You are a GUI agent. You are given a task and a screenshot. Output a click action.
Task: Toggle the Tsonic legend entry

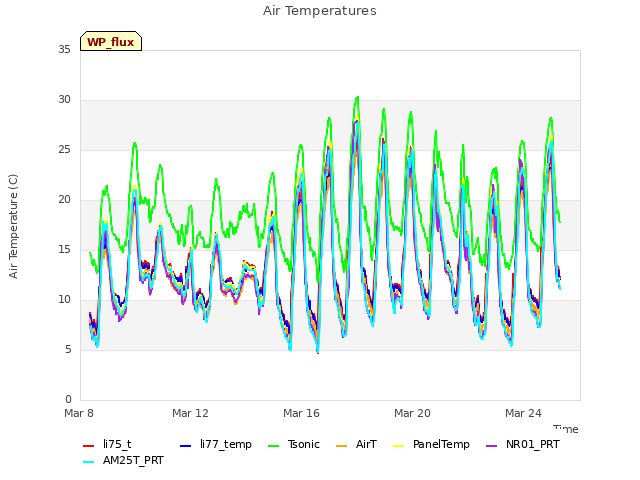tap(293, 444)
